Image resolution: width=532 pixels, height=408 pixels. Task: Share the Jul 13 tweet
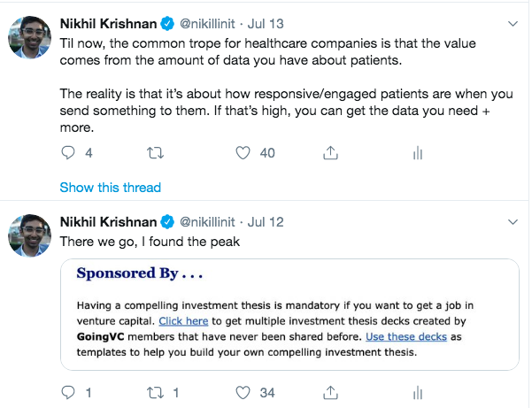pos(330,153)
